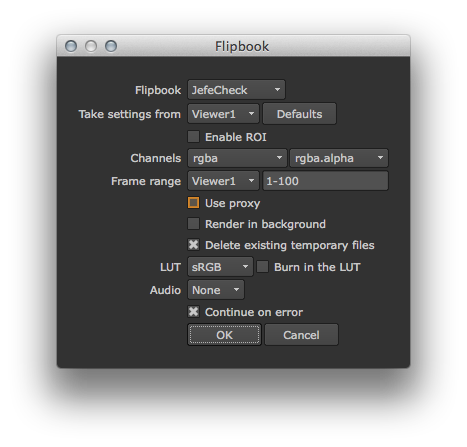This screenshot has height=447, width=467.
Task: Expand the rgba channels dropdown
Action: pyautogui.click(x=237, y=158)
